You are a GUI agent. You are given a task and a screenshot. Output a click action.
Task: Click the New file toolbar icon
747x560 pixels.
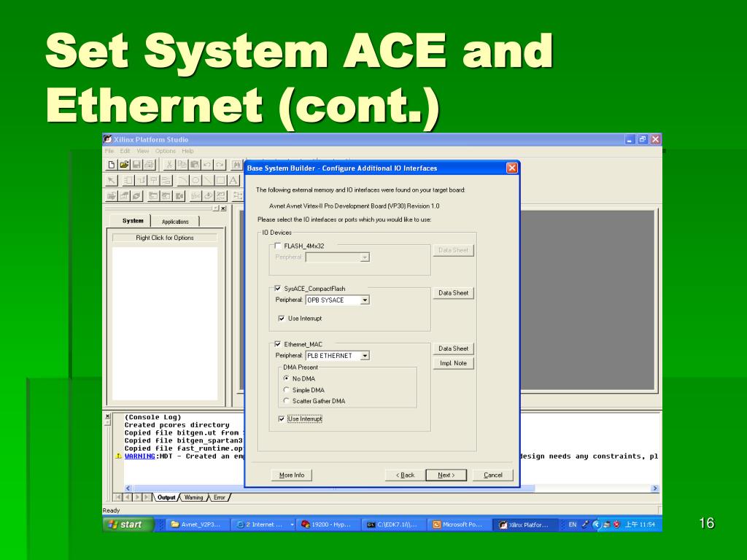pyautogui.click(x=111, y=165)
